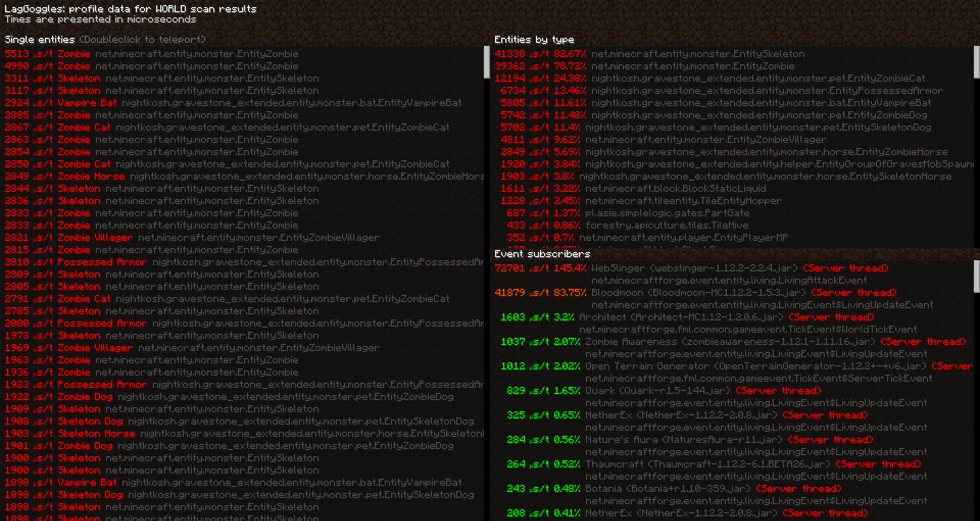
Task: Click the 2785 µs/t Skeleton entry
Action: pos(162,311)
